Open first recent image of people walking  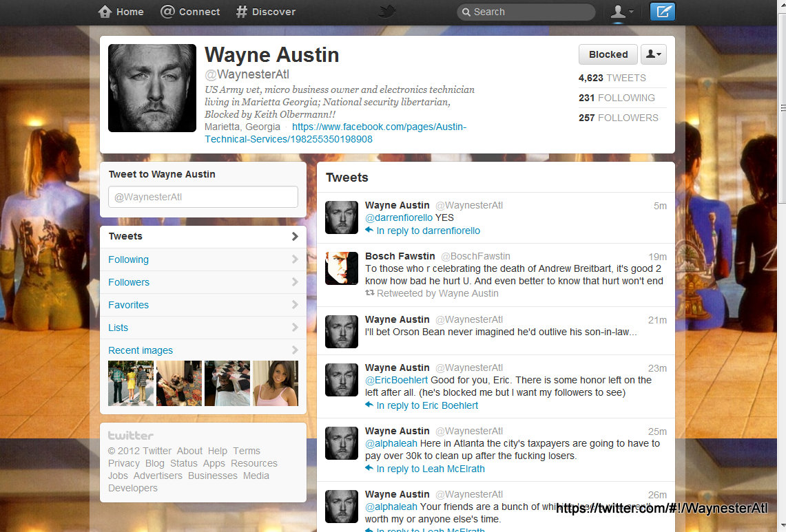tap(131, 383)
